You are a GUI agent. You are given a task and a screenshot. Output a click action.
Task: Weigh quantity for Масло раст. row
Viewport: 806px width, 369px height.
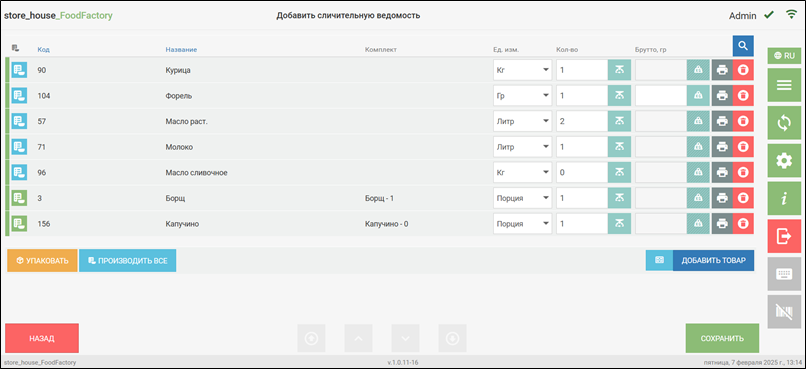pos(619,121)
